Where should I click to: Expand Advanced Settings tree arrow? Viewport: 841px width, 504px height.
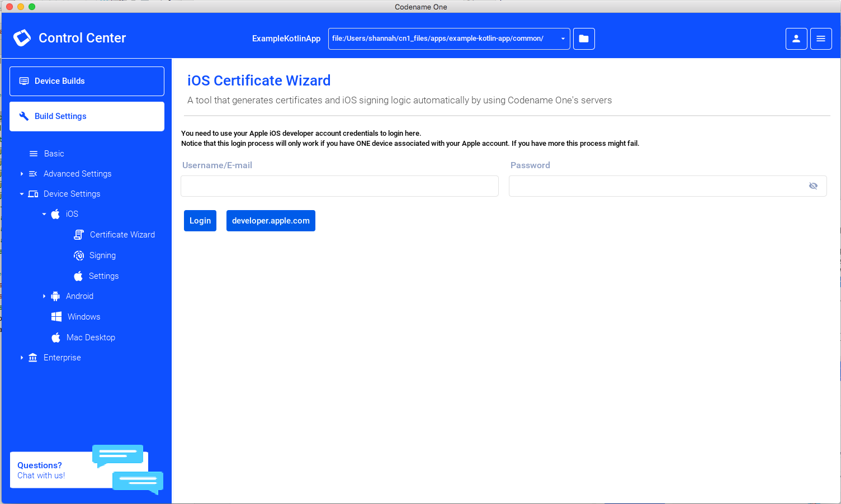coord(22,174)
